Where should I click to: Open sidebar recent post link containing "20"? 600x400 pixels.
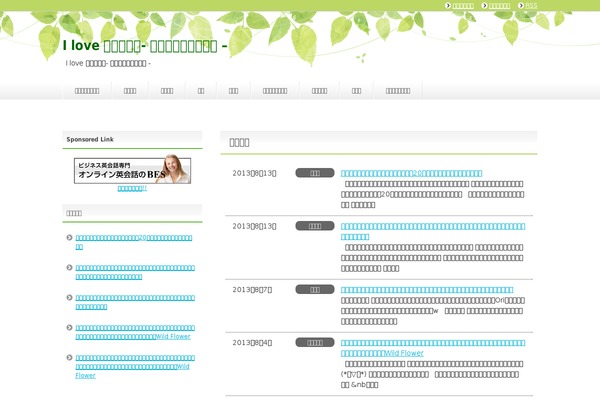[134, 242]
